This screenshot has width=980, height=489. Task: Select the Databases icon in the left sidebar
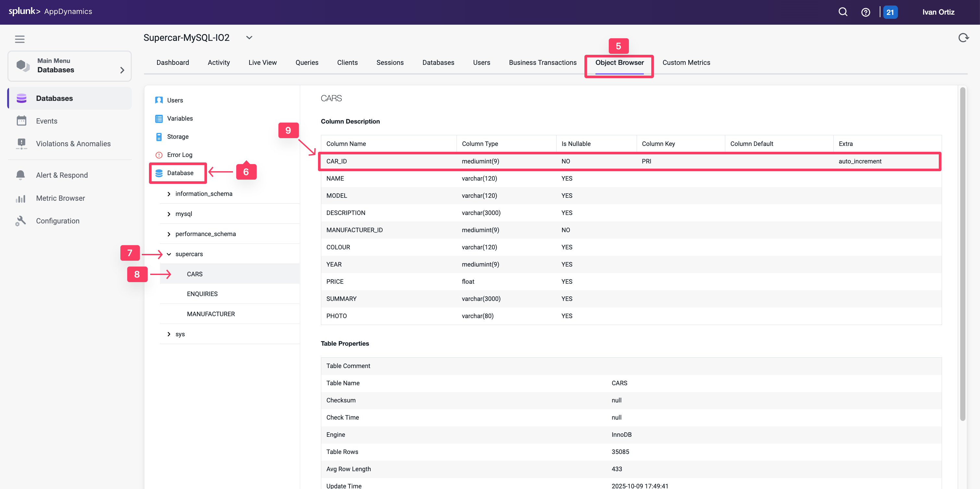click(x=21, y=98)
